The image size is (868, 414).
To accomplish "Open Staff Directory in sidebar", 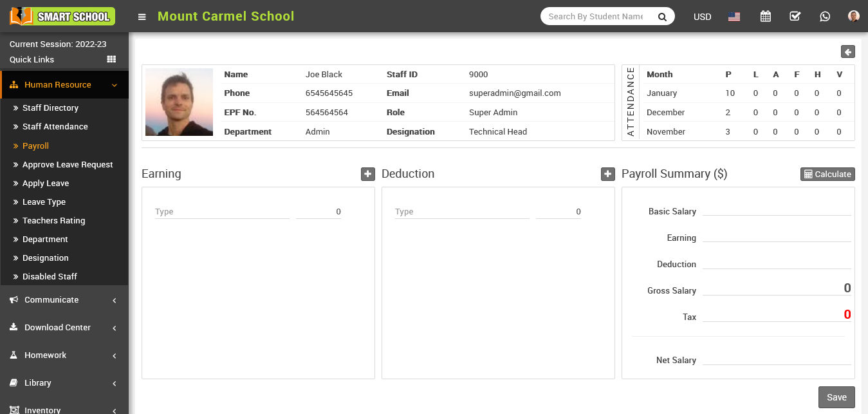I will coord(50,108).
